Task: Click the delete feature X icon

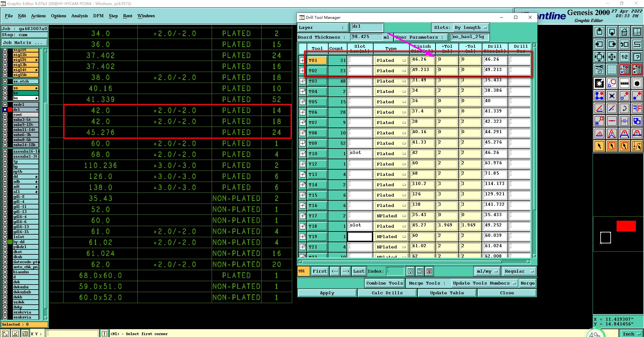Action: click(x=612, y=96)
